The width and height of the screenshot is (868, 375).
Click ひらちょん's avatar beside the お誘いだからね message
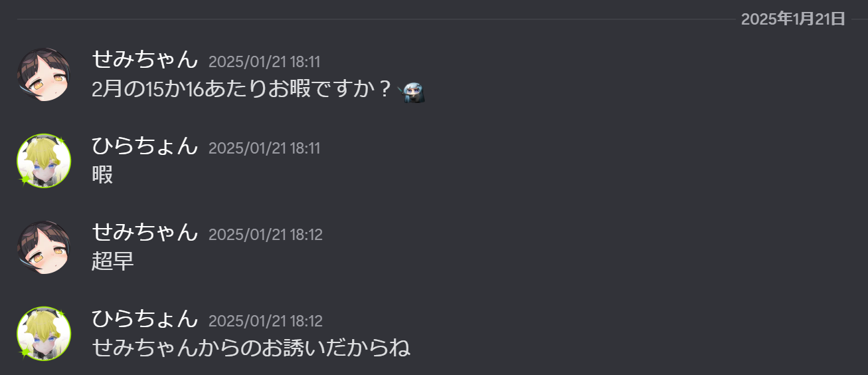tap(44, 334)
